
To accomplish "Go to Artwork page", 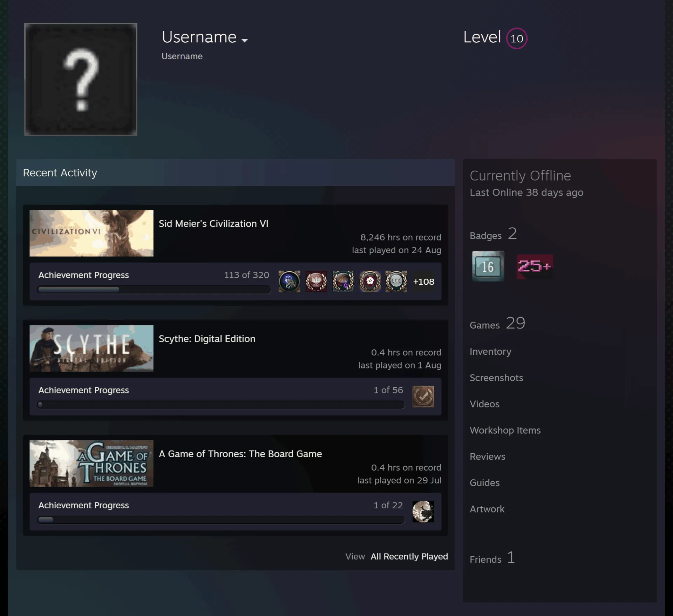I will (x=487, y=509).
